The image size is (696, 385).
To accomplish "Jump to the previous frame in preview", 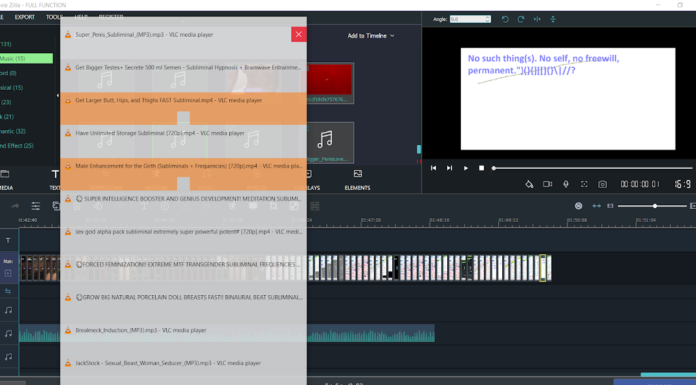I will click(x=433, y=168).
